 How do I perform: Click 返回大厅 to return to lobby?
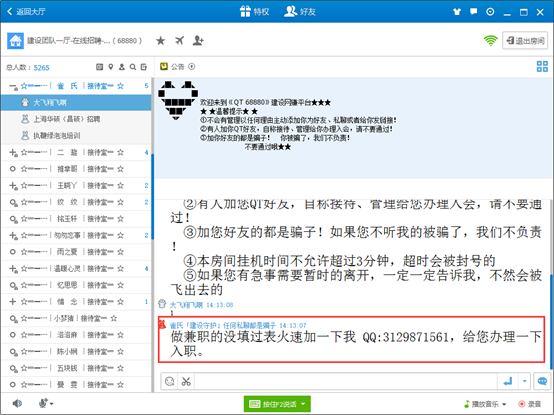point(26,12)
